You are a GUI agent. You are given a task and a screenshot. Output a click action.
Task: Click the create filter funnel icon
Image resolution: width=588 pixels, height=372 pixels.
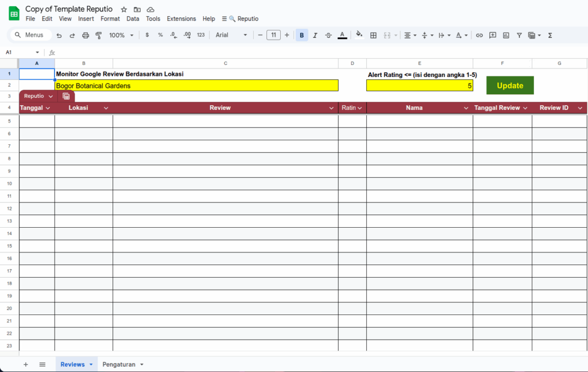coord(519,35)
